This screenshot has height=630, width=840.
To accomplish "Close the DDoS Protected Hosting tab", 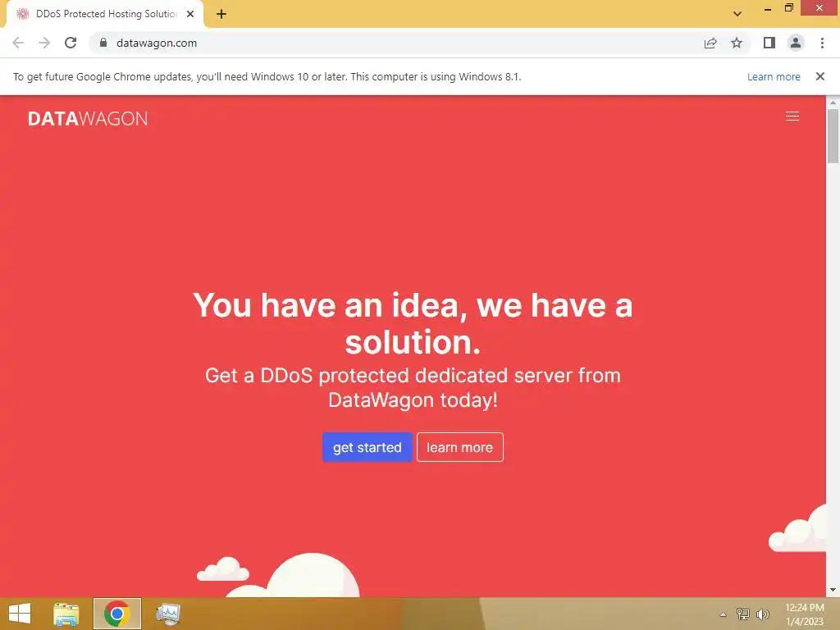I will (x=190, y=14).
